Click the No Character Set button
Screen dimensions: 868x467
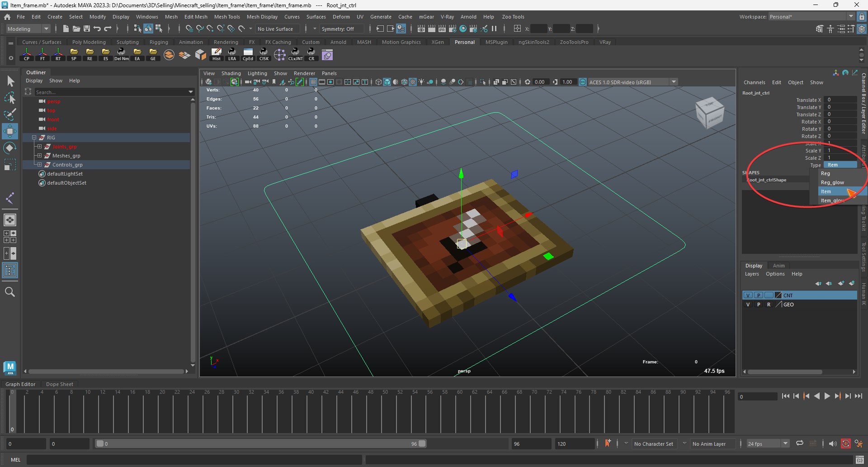coord(653,444)
